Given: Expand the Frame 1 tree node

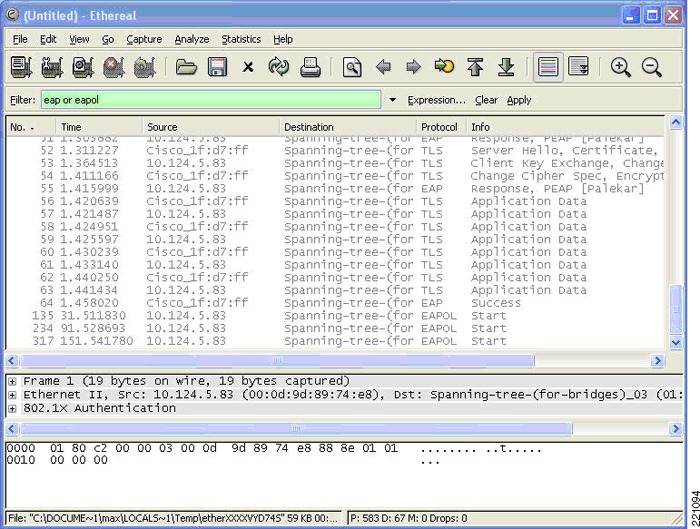Looking at the screenshot, I should pyautogui.click(x=12, y=381).
